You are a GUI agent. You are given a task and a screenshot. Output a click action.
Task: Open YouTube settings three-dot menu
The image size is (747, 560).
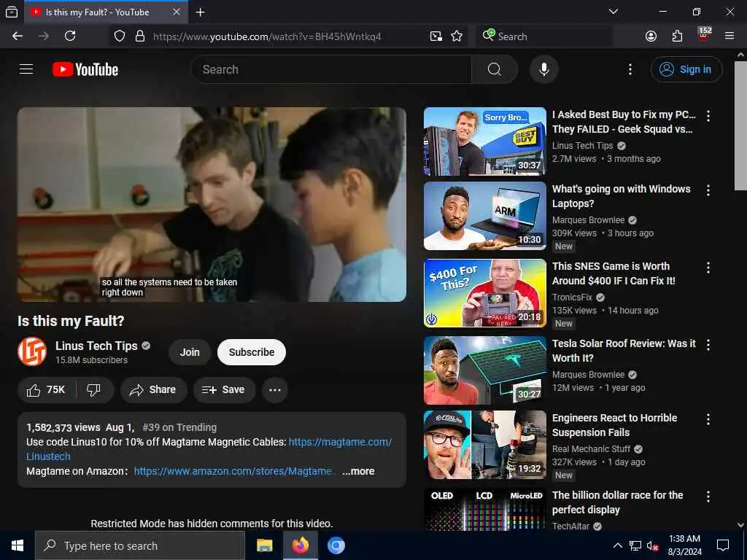pos(630,69)
